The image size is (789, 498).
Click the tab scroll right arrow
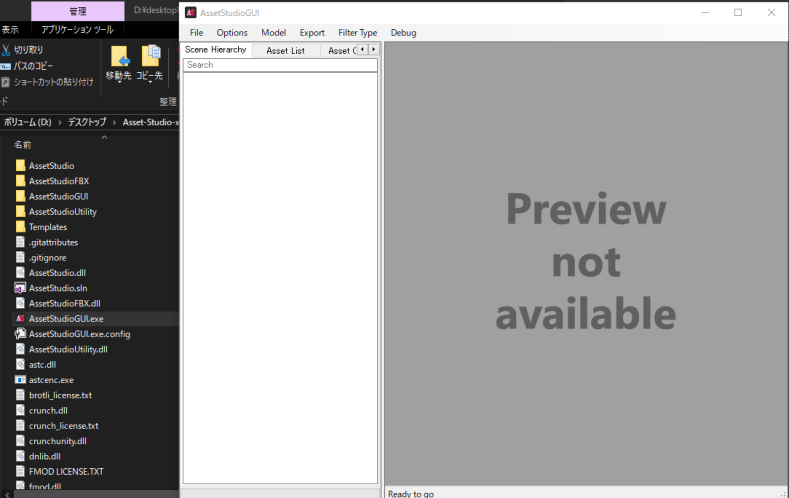coord(373,49)
